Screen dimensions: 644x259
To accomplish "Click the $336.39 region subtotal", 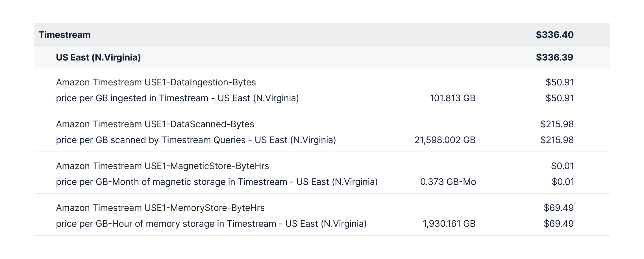I will point(554,57).
